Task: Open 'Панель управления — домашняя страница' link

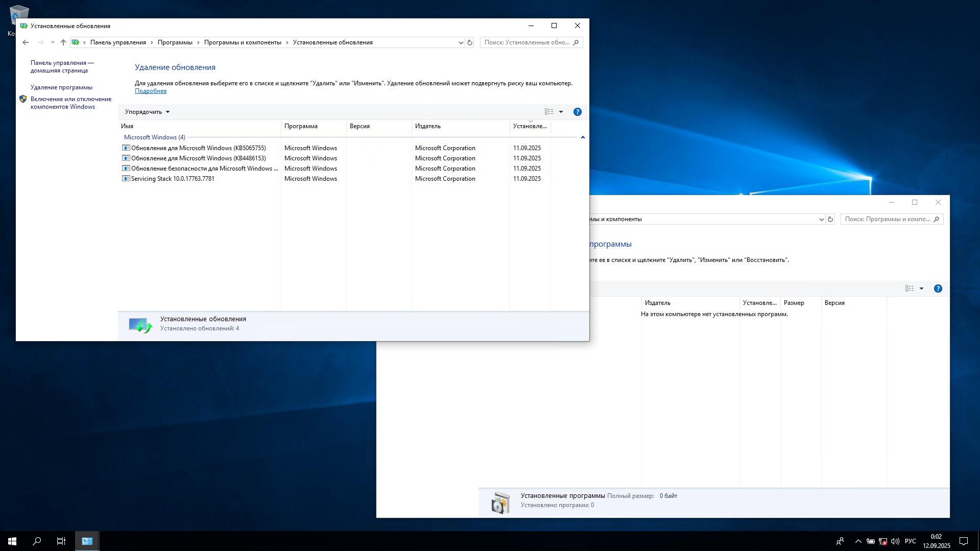Action: click(62, 67)
